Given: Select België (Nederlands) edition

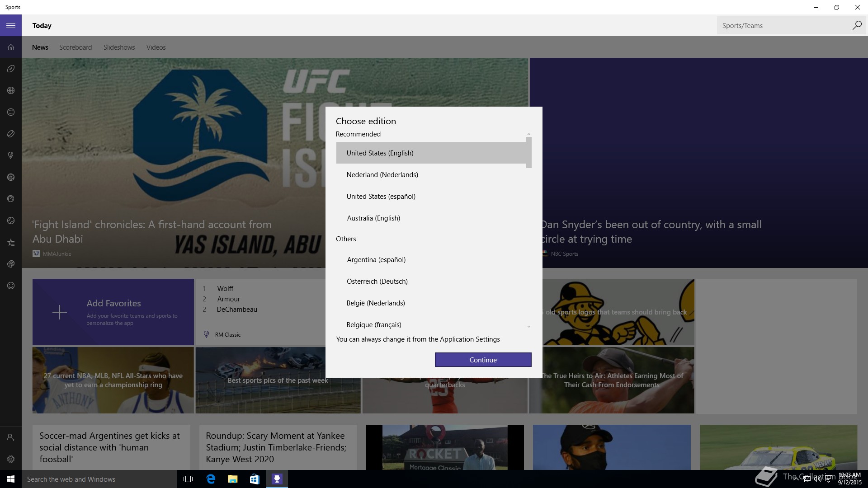Looking at the screenshot, I should 431,303.
